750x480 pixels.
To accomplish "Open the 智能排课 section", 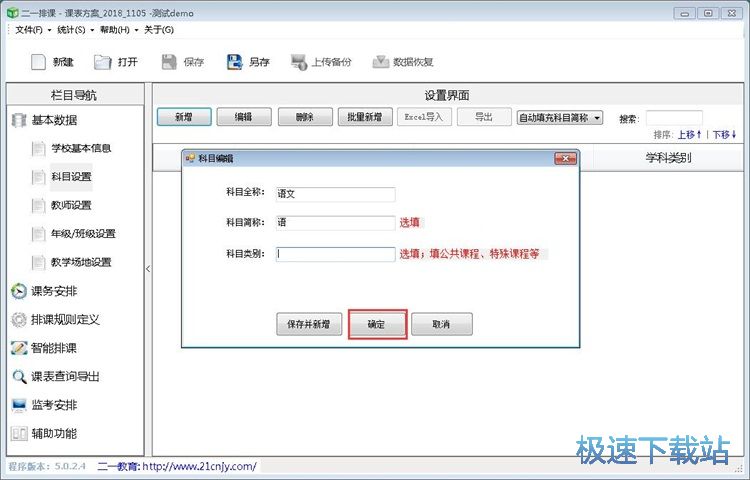I will pyautogui.click(x=54, y=348).
